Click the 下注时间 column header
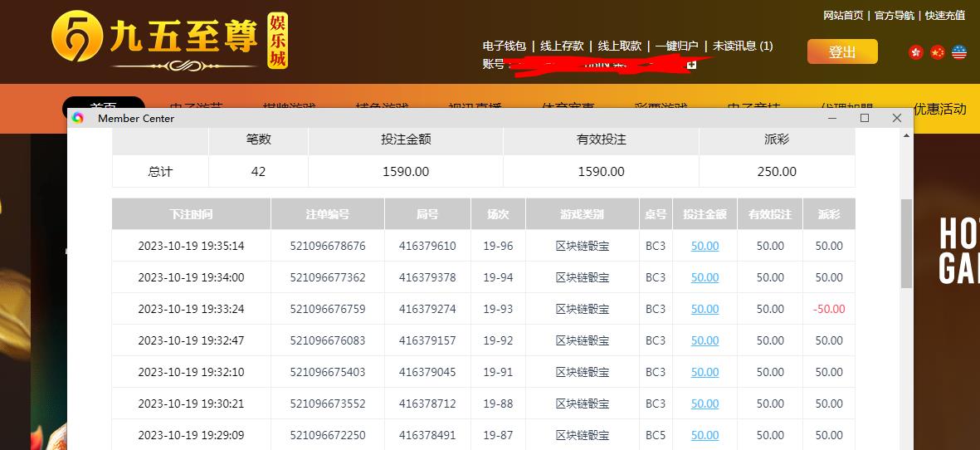 [191, 214]
